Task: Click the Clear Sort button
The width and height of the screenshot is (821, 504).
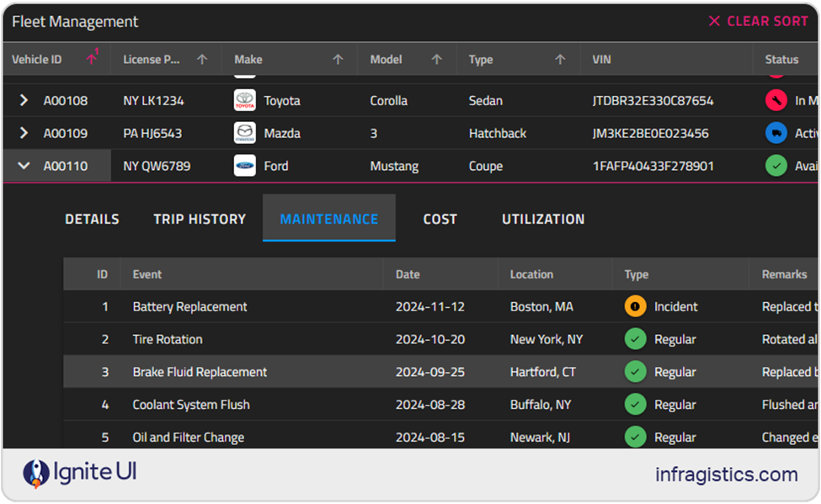Action: coord(758,21)
